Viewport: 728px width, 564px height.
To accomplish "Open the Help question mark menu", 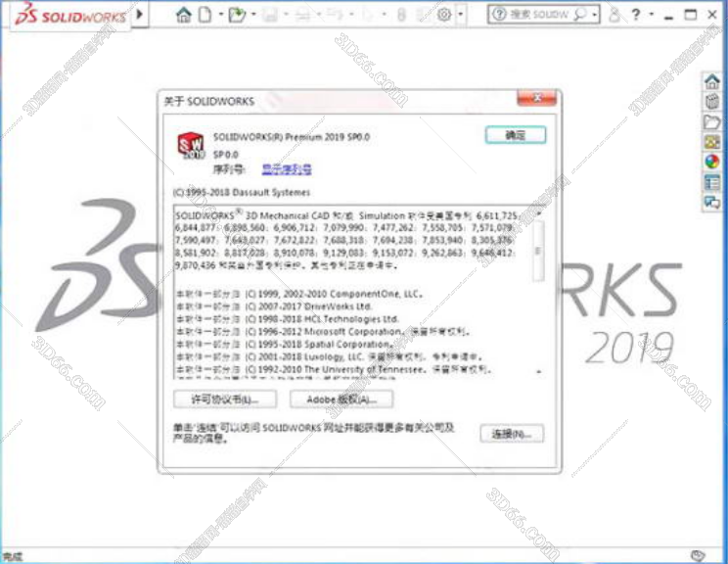I will click(636, 15).
